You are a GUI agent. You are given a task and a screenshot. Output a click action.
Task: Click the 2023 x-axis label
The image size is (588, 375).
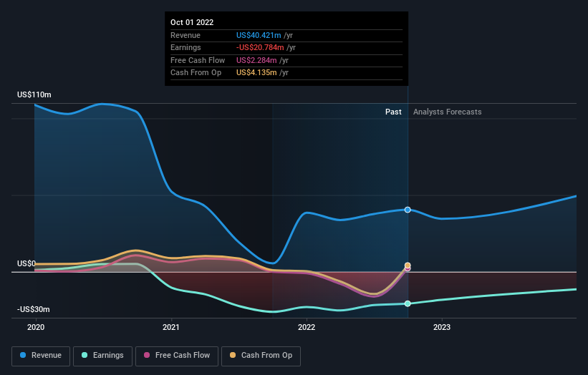442,327
